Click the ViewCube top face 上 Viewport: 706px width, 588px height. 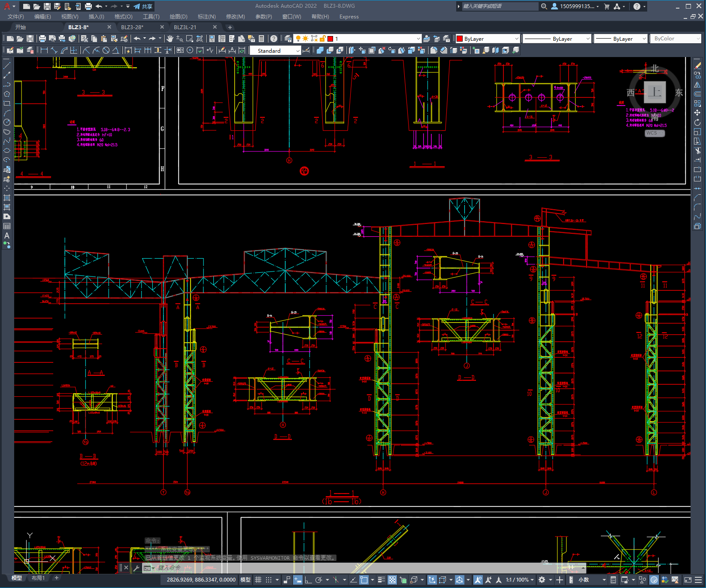coord(654,92)
